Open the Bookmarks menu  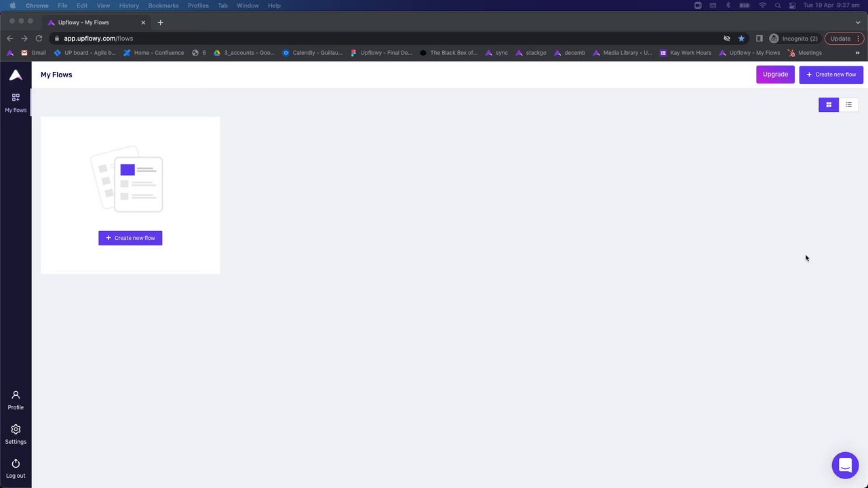163,5
